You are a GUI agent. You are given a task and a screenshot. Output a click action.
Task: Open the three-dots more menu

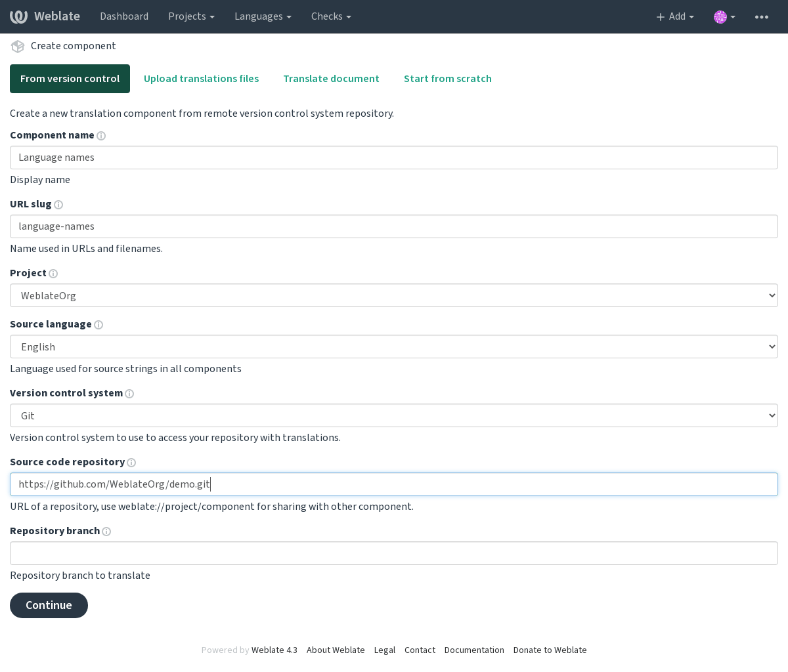[x=762, y=16]
